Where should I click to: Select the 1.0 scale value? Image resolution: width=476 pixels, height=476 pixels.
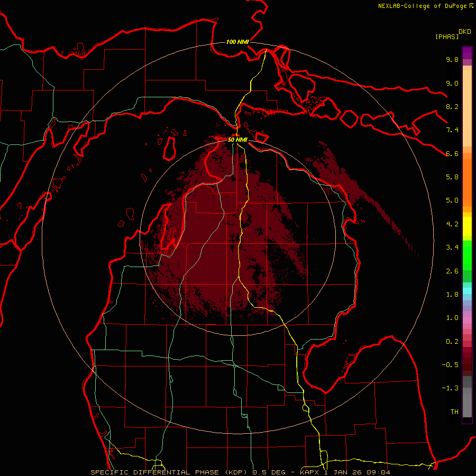click(452, 318)
